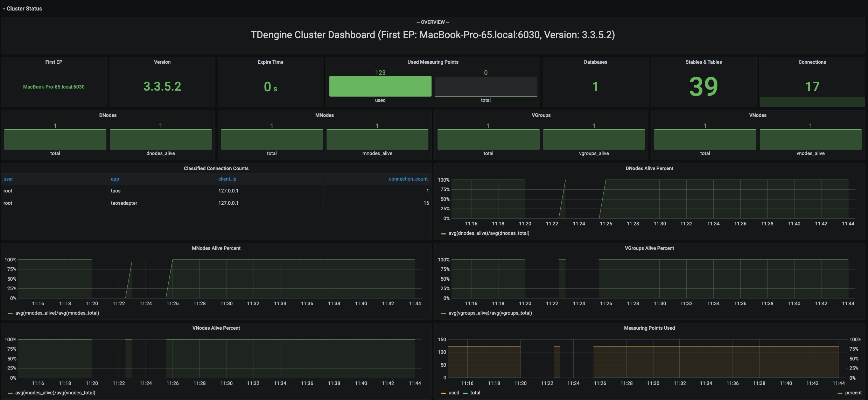This screenshot has width=868, height=400.
Task: Open Connections panel title menu
Action: [x=812, y=62]
